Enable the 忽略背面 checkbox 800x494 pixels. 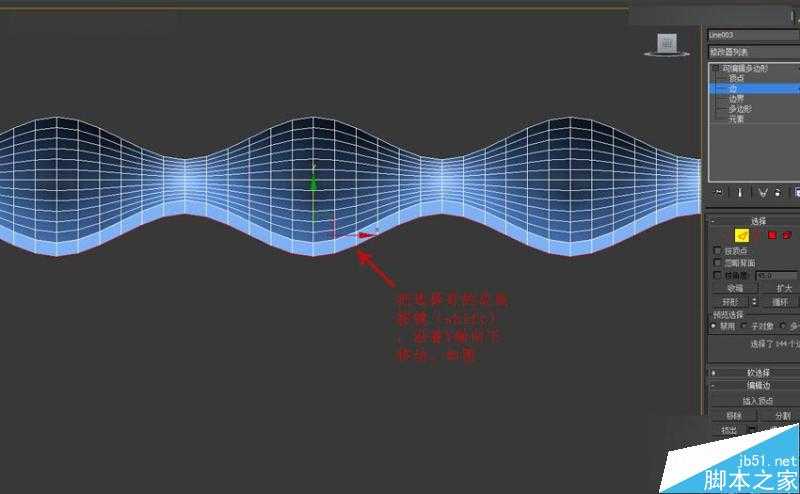pyautogui.click(x=717, y=262)
